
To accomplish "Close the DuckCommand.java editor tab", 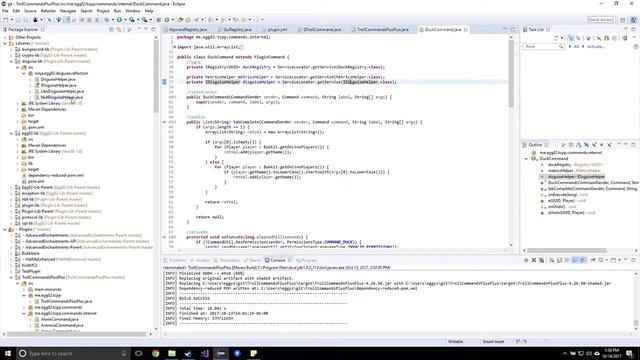I will [x=466, y=29].
